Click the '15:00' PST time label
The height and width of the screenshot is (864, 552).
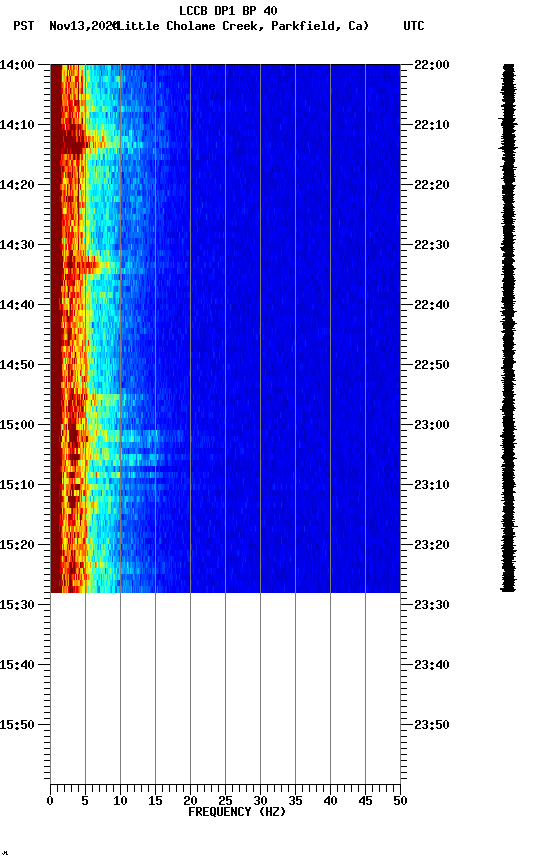17,425
